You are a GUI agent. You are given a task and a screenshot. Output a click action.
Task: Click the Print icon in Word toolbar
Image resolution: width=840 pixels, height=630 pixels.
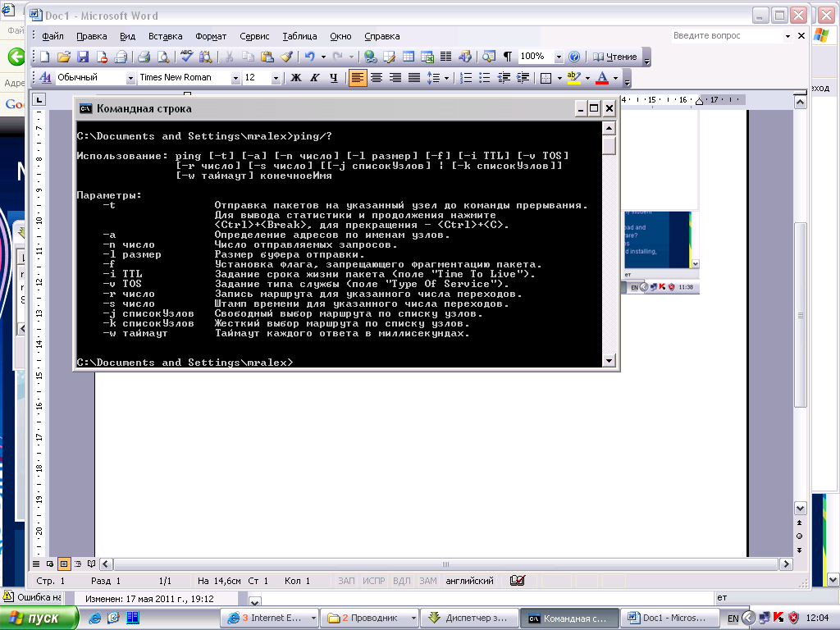point(144,57)
